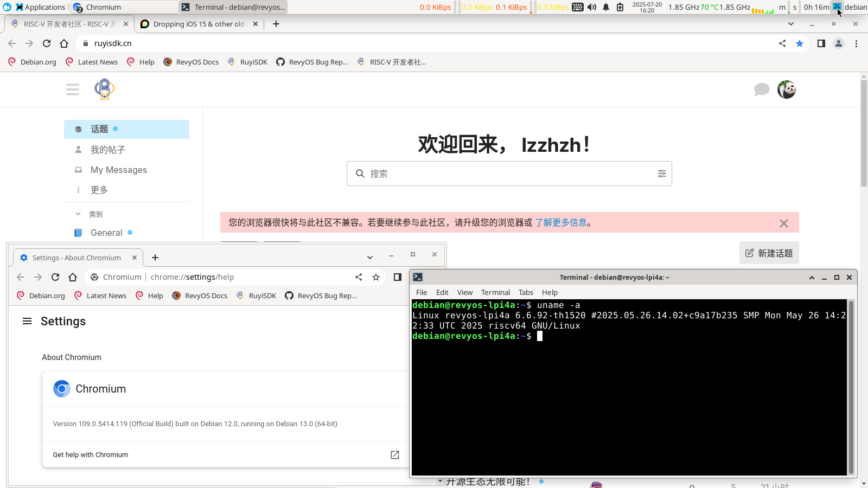Expand the tab search dropdown in main window

point(791,24)
